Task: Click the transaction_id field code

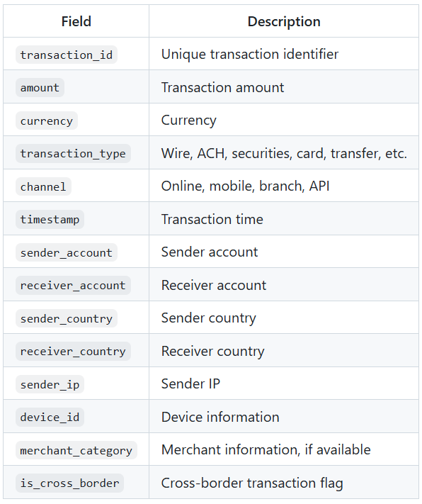Action: pos(67,55)
